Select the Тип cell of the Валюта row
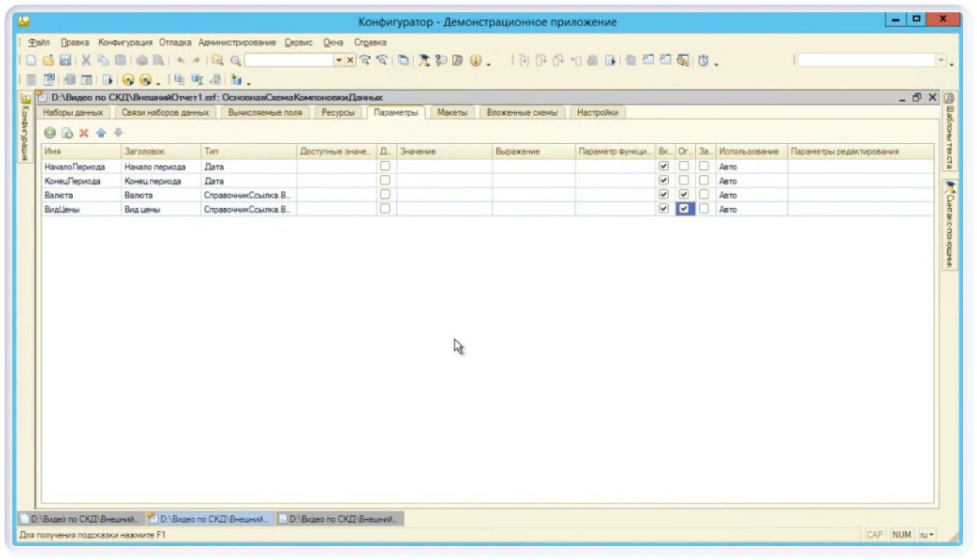Screen dimensions: 977x560 click(x=248, y=195)
